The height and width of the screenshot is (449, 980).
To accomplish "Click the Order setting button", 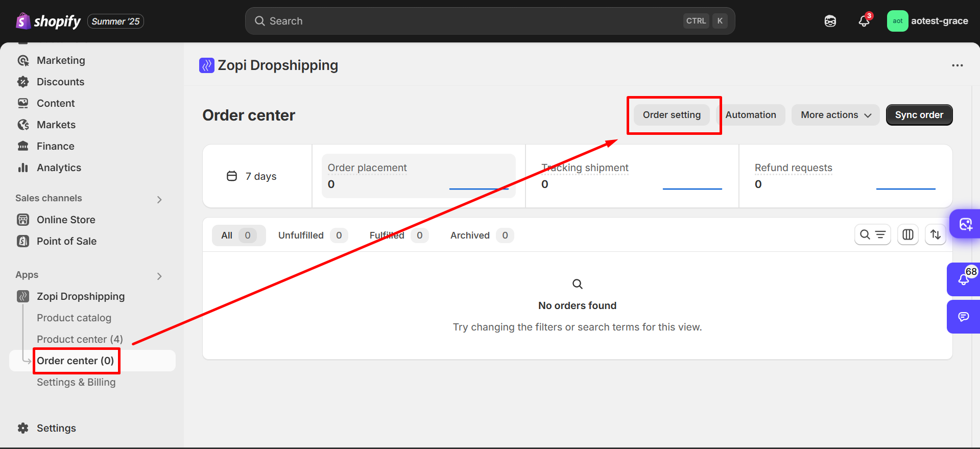I will pos(672,115).
